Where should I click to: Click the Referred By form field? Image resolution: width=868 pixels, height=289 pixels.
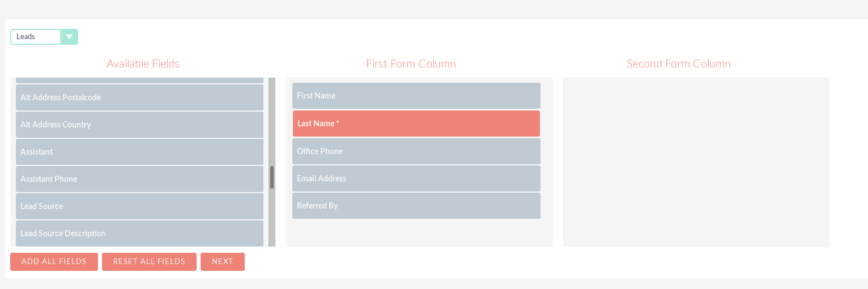coord(416,206)
